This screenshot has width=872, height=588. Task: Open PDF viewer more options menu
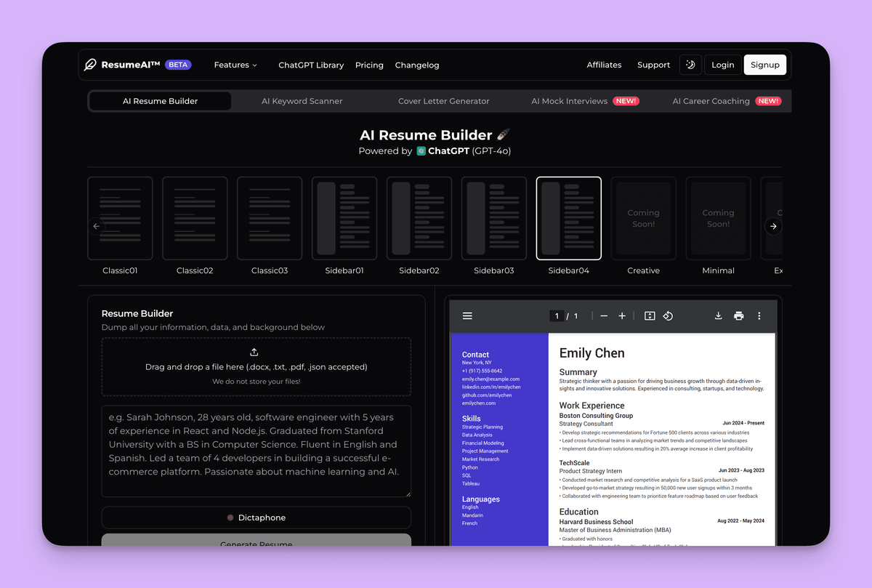pyautogui.click(x=759, y=315)
